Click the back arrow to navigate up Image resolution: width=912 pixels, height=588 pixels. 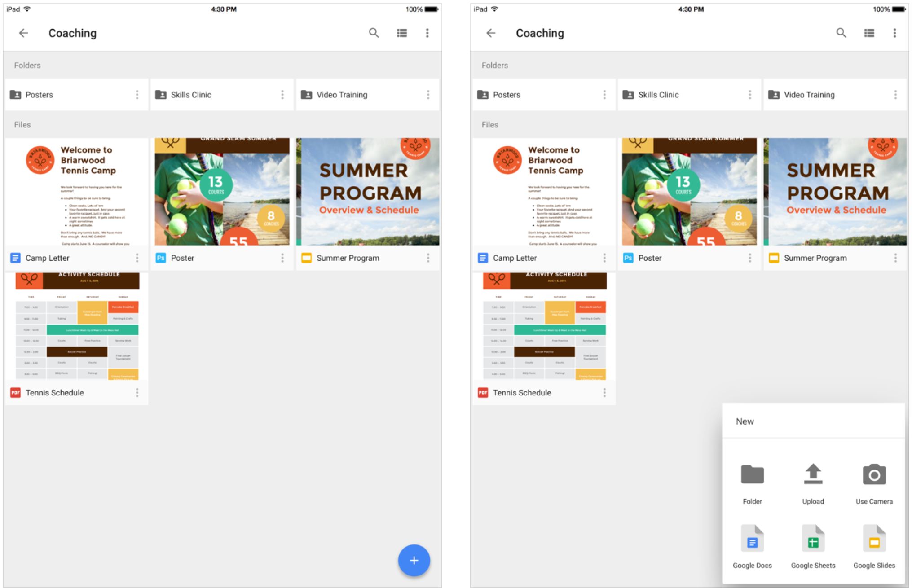click(x=22, y=33)
